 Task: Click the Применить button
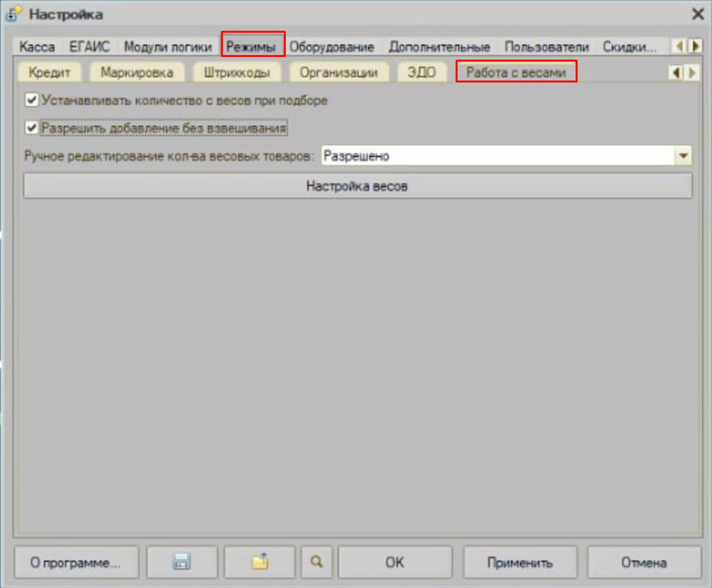coord(520,562)
